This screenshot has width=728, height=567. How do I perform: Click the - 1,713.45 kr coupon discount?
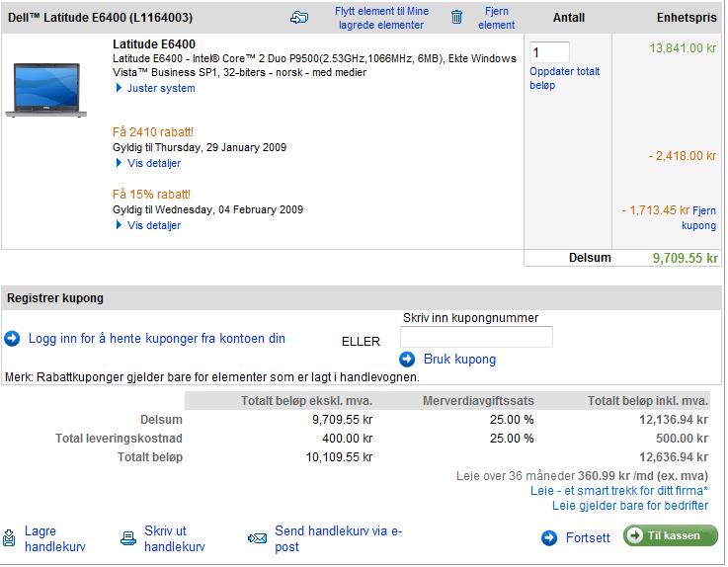[656, 210]
